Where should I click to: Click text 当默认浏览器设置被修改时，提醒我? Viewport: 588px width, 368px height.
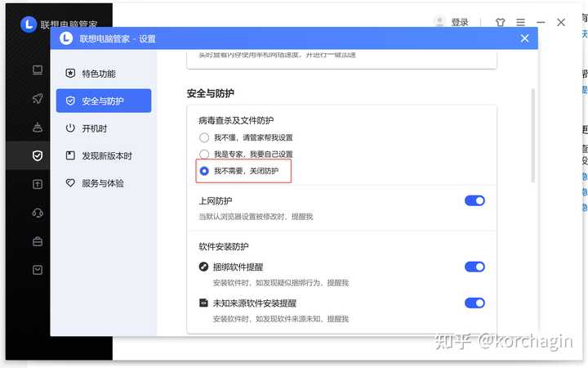256,217
